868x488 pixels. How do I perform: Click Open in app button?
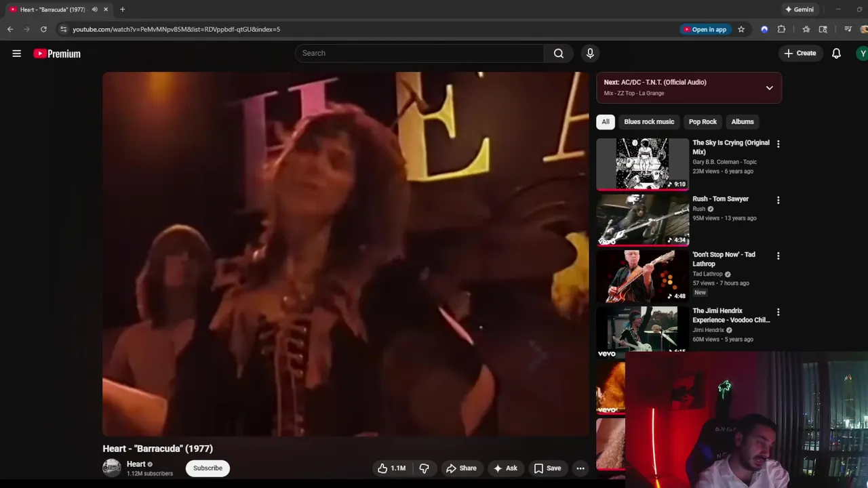tap(705, 29)
